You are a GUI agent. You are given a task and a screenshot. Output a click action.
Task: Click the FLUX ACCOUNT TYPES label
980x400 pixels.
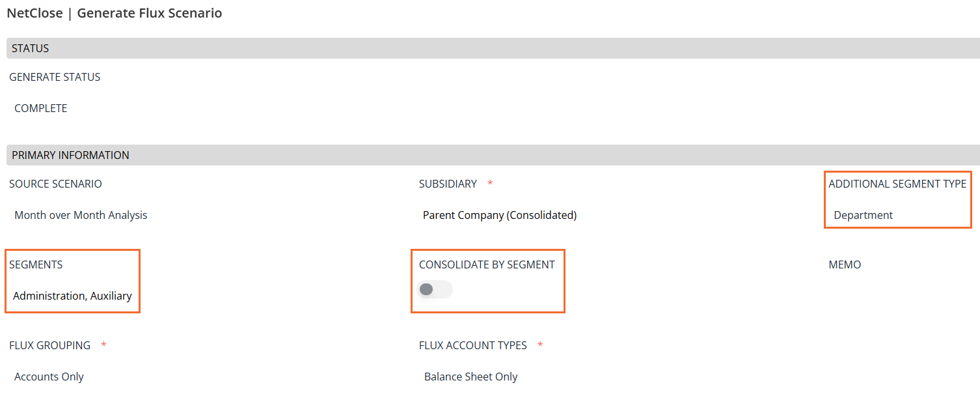[472, 345]
